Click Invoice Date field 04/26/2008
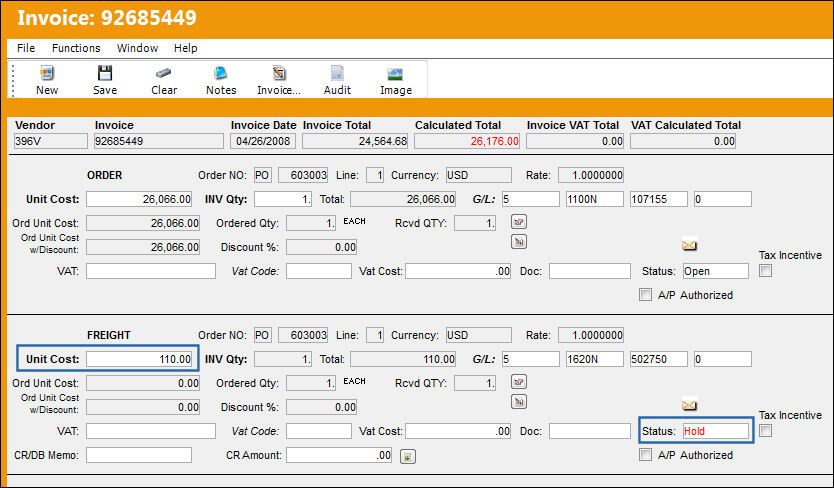Screen dimensions: 834x488 pyautogui.click(x=263, y=141)
